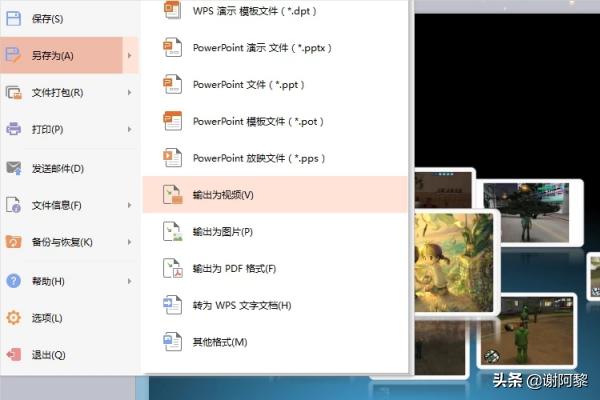Expand the 另存为(A) submenu arrow
This screenshot has height=400, width=600.
click(130, 56)
